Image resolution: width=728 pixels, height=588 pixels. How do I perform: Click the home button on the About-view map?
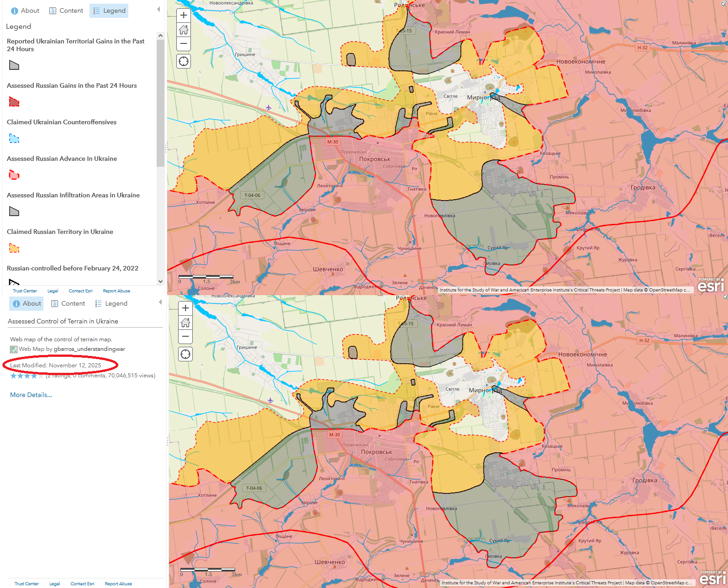click(185, 323)
